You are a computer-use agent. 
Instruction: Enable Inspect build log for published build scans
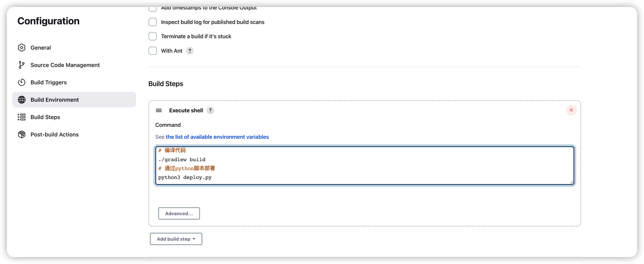(152, 22)
